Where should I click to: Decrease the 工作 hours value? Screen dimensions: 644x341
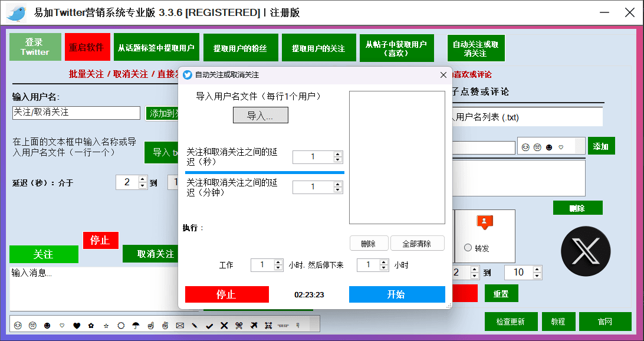point(278,268)
